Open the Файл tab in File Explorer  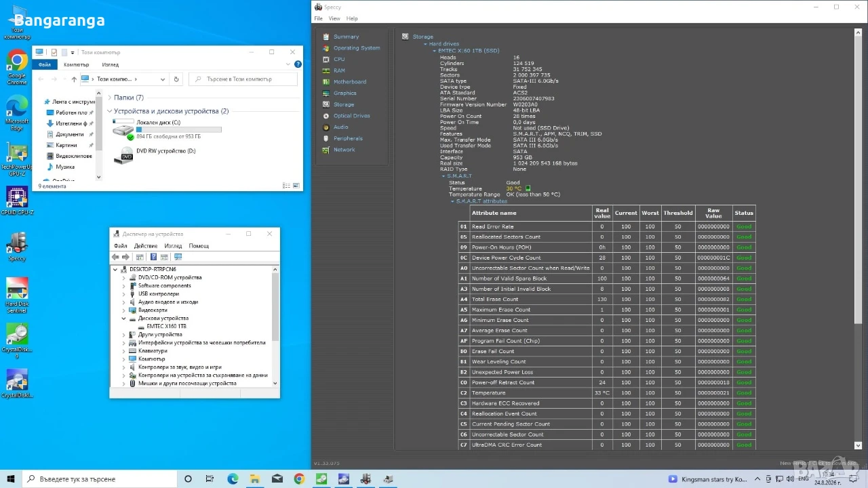[44, 64]
